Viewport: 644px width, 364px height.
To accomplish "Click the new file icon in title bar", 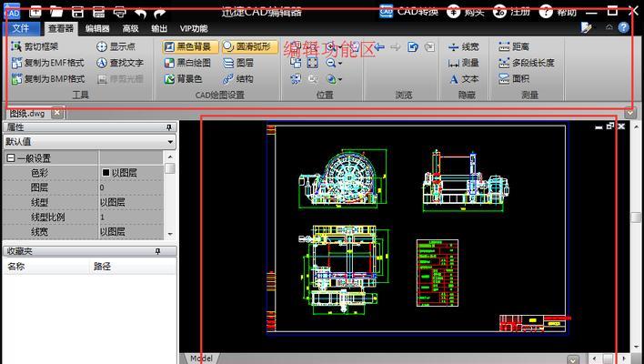I will pyautogui.click(x=35, y=12).
